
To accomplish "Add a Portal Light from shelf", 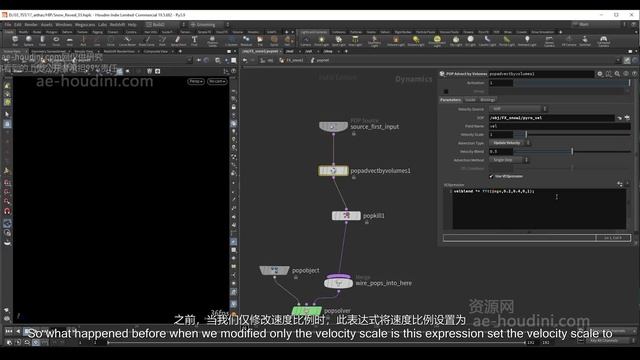I will (x=507, y=40).
